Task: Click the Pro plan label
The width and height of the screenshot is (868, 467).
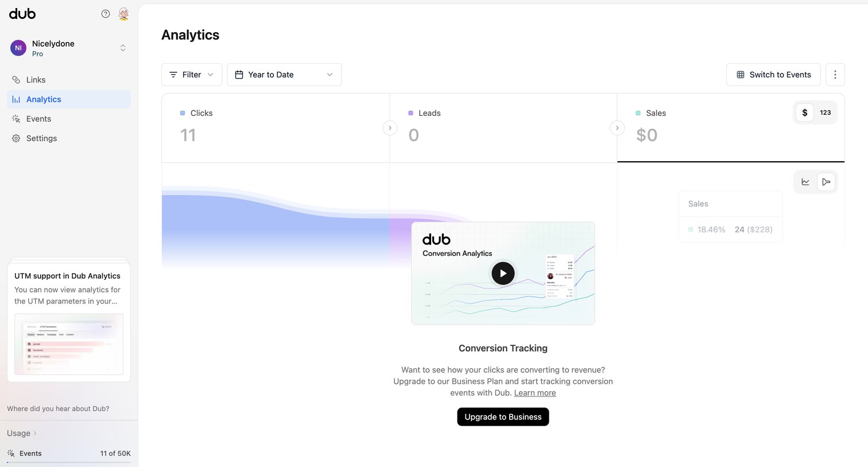Action: pyautogui.click(x=37, y=54)
